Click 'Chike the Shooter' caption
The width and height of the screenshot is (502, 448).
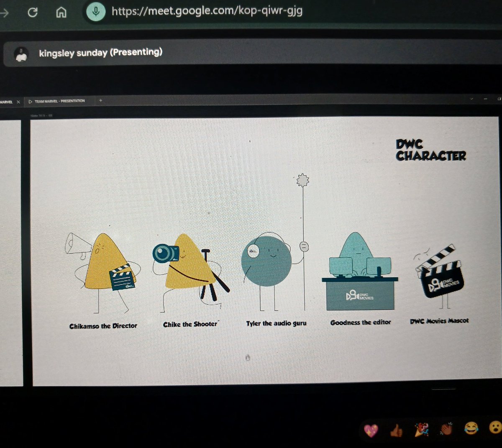[190, 324]
